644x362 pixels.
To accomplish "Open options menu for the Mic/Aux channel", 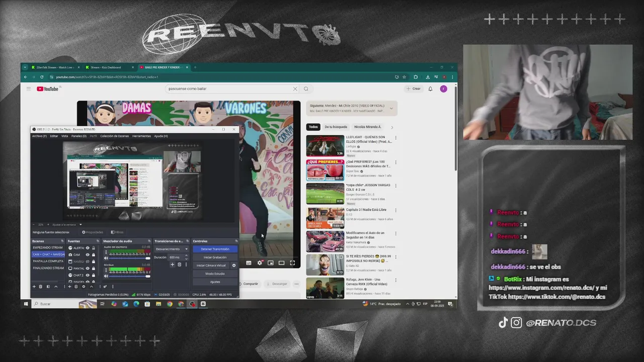I will coord(106,270).
